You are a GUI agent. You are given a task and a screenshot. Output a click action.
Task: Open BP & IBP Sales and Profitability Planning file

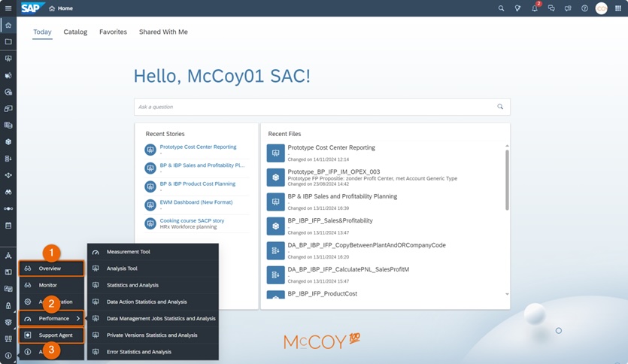pos(342,196)
